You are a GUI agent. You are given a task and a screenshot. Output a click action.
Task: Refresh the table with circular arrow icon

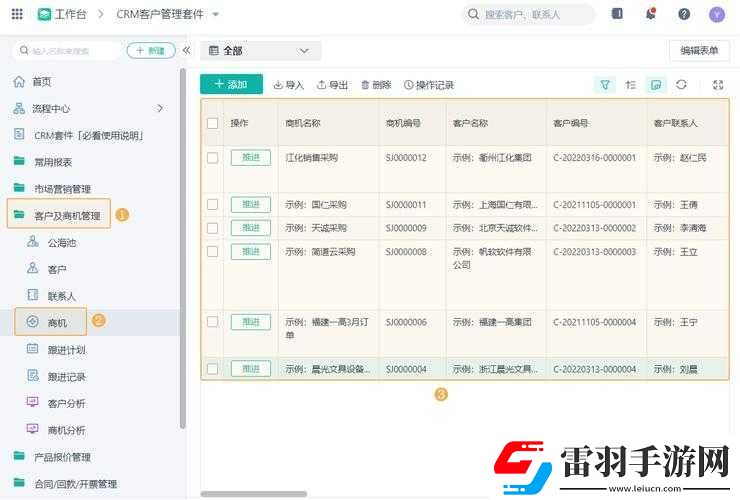(681, 85)
